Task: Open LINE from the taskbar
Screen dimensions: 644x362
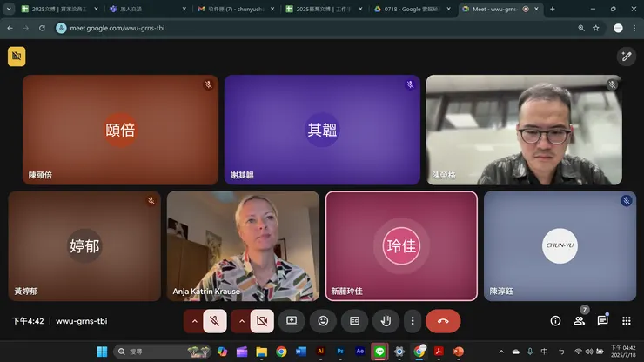Action: pos(380,352)
